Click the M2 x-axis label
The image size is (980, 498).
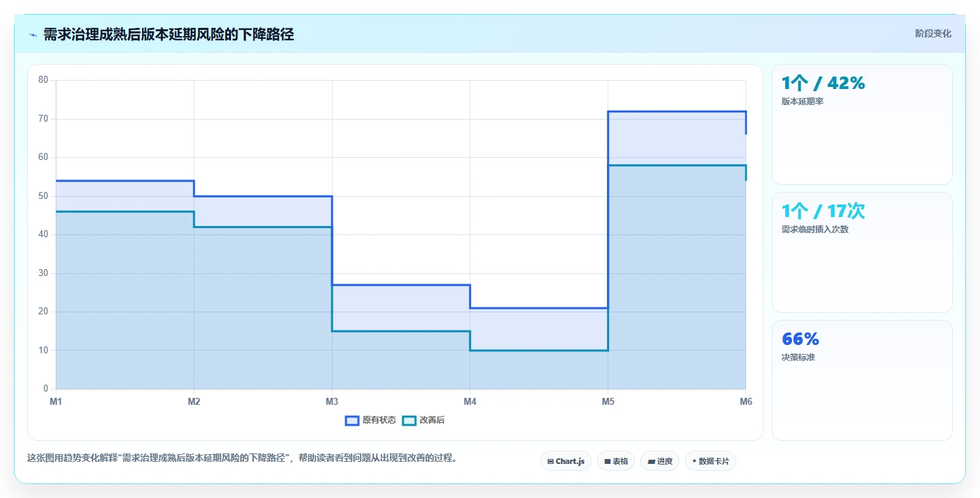[193, 401]
